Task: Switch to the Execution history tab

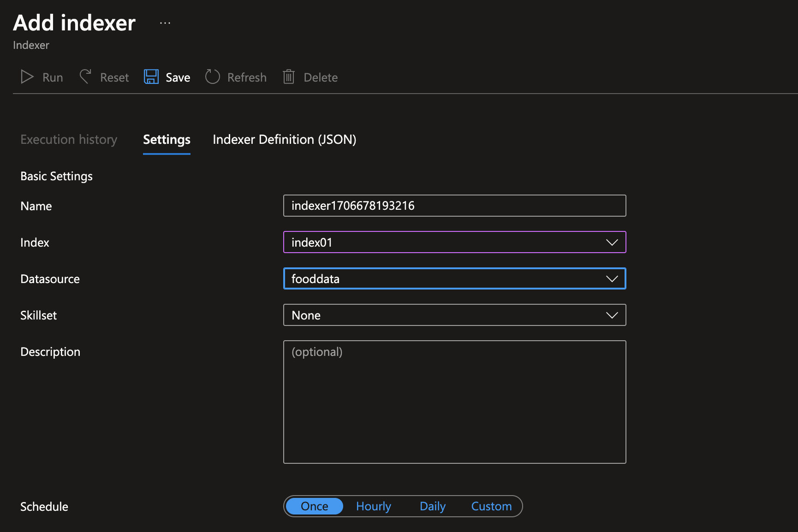Action: click(x=69, y=140)
